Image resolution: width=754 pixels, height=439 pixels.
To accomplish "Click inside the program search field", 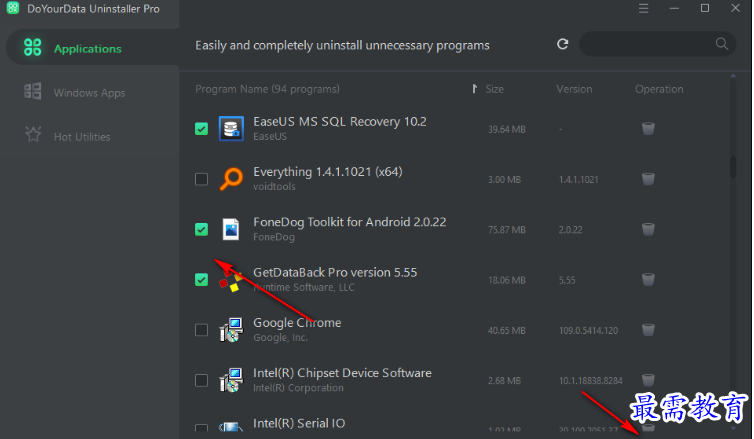I will 647,44.
